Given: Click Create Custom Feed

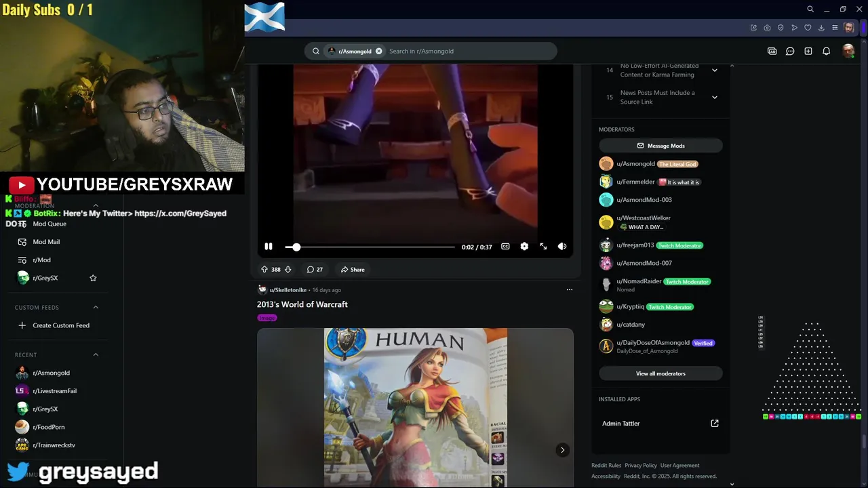Looking at the screenshot, I should tap(61, 325).
